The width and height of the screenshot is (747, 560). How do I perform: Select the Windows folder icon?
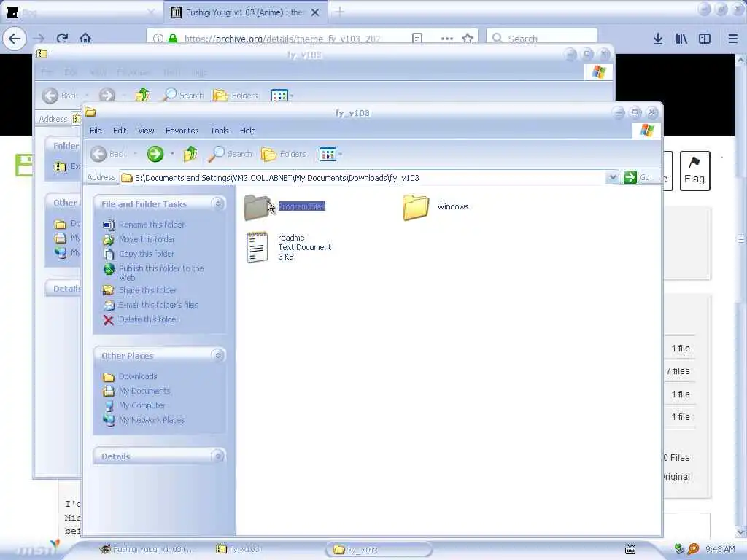[x=415, y=206]
